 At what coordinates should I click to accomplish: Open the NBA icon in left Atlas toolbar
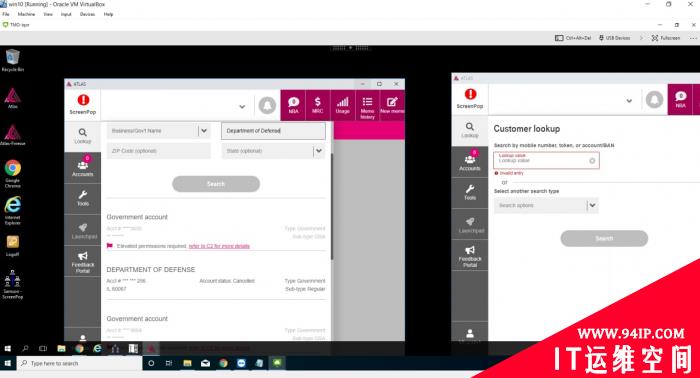click(293, 105)
